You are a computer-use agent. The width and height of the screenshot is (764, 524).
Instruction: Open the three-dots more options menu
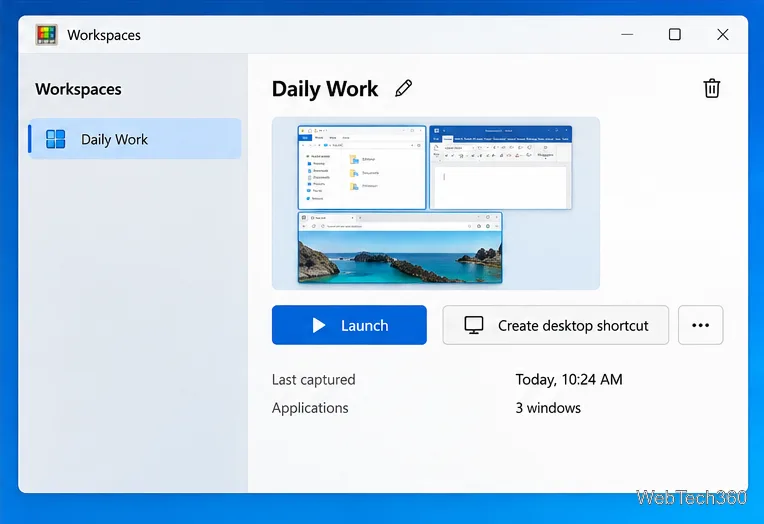pyautogui.click(x=700, y=325)
